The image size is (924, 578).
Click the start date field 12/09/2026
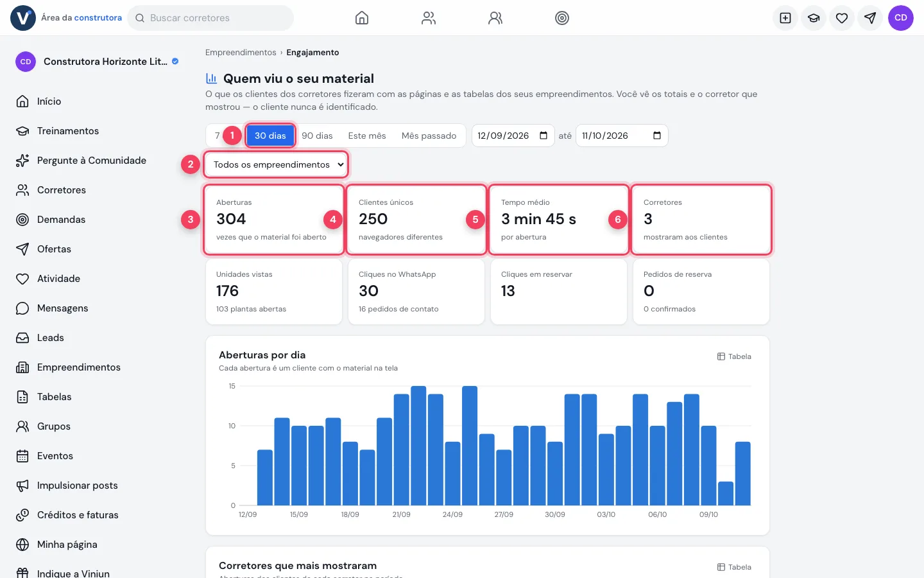tap(513, 136)
